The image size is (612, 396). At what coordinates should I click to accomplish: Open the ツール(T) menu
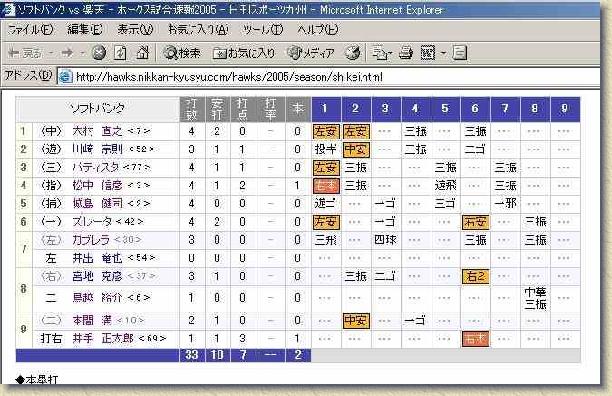[263, 29]
